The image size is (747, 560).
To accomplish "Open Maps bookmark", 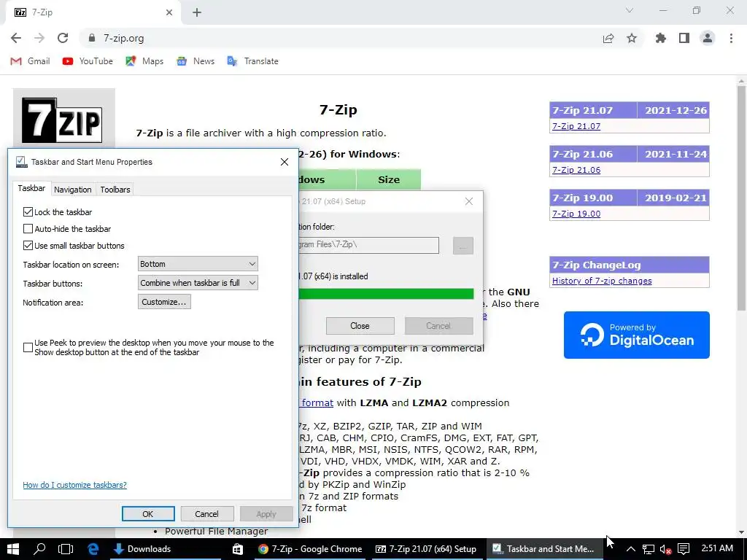I will pyautogui.click(x=144, y=61).
